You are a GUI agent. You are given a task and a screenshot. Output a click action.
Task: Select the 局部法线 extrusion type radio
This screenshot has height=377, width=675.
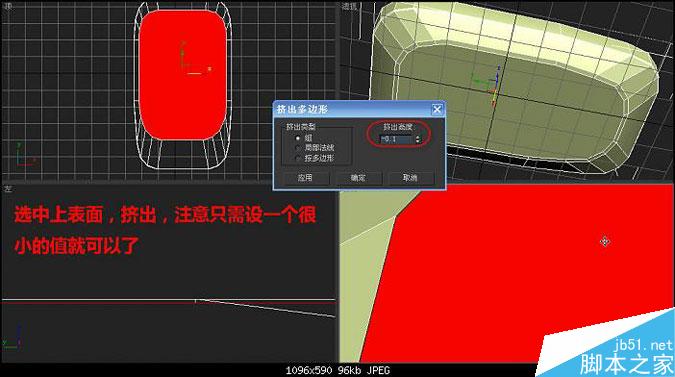click(298, 148)
